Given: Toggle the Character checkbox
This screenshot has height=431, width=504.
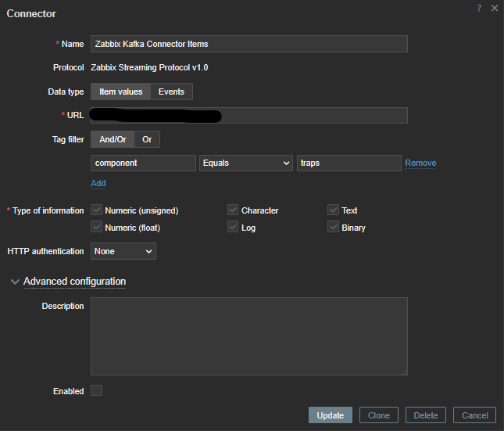Looking at the screenshot, I should point(233,210).
